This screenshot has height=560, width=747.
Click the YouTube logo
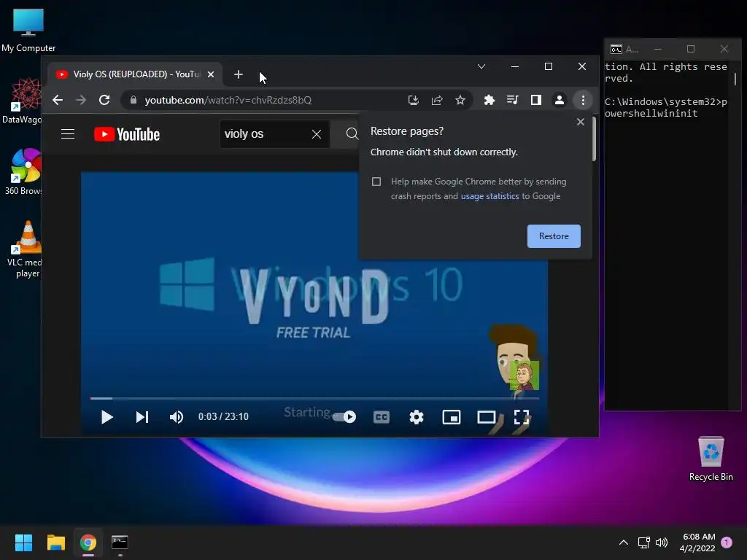[x=127, y=134]
